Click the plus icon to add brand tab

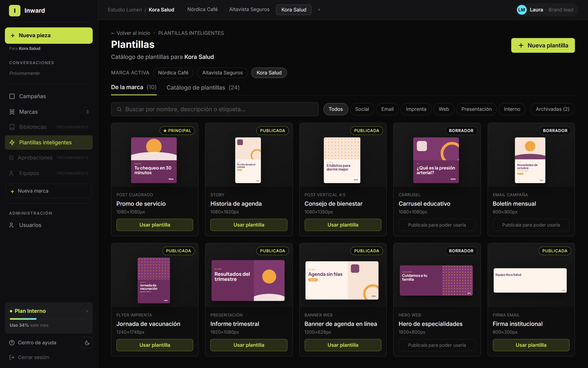(x=319, y=10)
